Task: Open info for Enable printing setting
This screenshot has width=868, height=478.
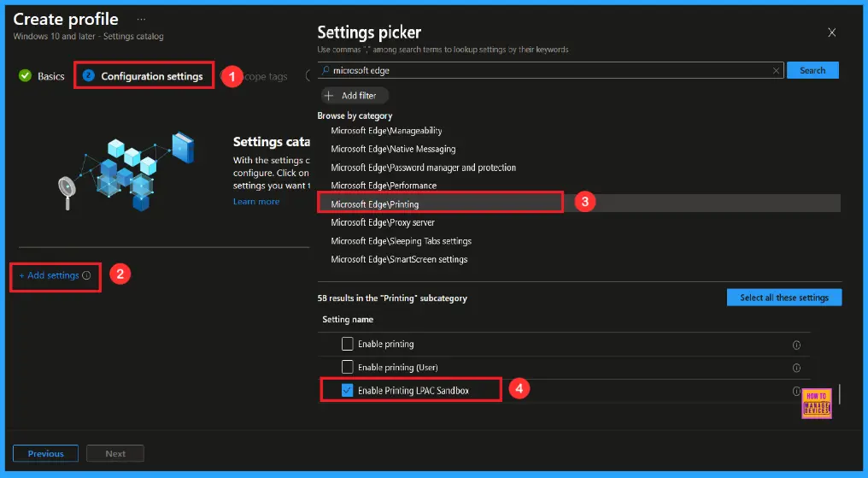Action: [796, 345]
